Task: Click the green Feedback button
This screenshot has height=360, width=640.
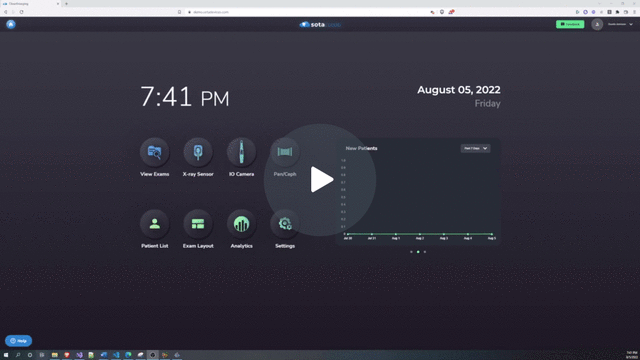Action: 570,24
